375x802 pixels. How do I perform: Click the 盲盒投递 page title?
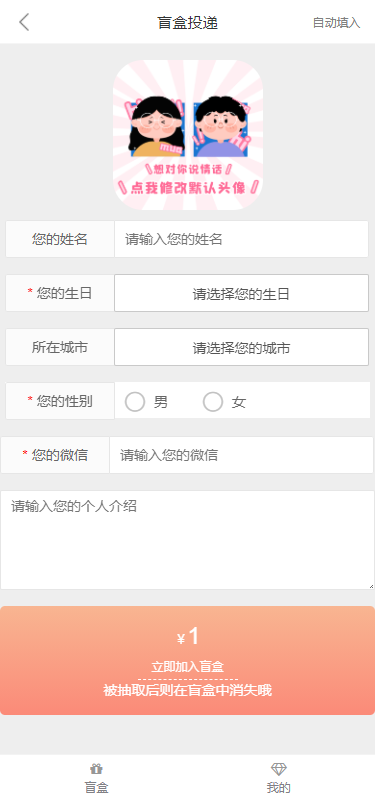pyautogui.click(x=188, y=23)
